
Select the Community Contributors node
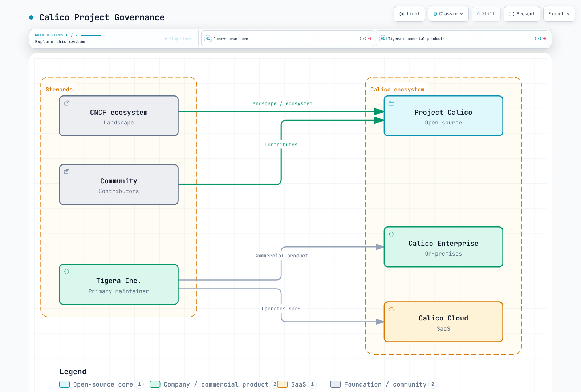[119, 185]
